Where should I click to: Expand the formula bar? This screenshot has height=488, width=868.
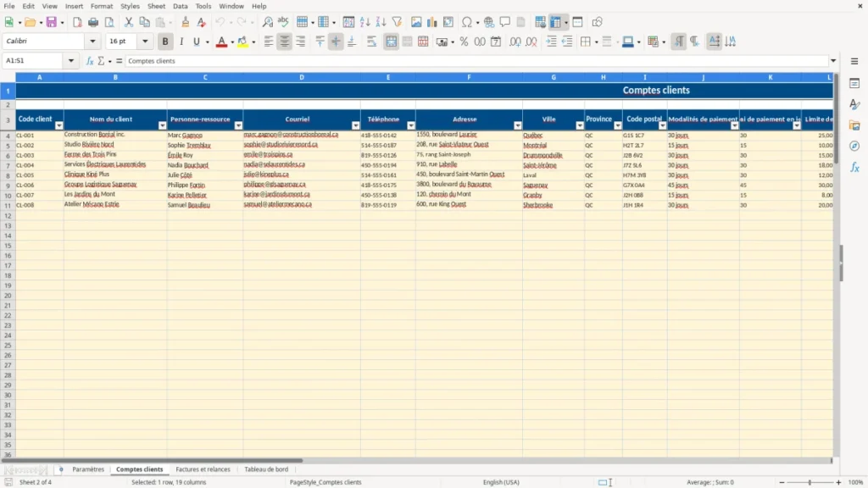pos(833,61)
